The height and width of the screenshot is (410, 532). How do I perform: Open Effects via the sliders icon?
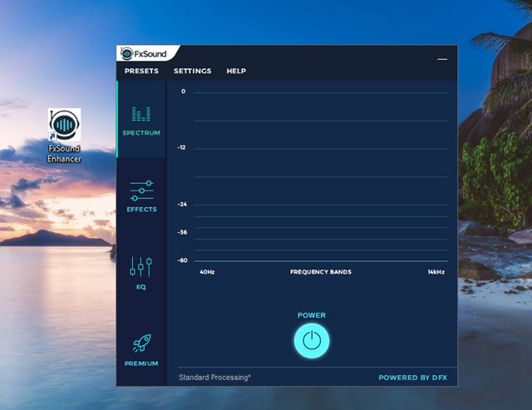[x=141, y=190]
